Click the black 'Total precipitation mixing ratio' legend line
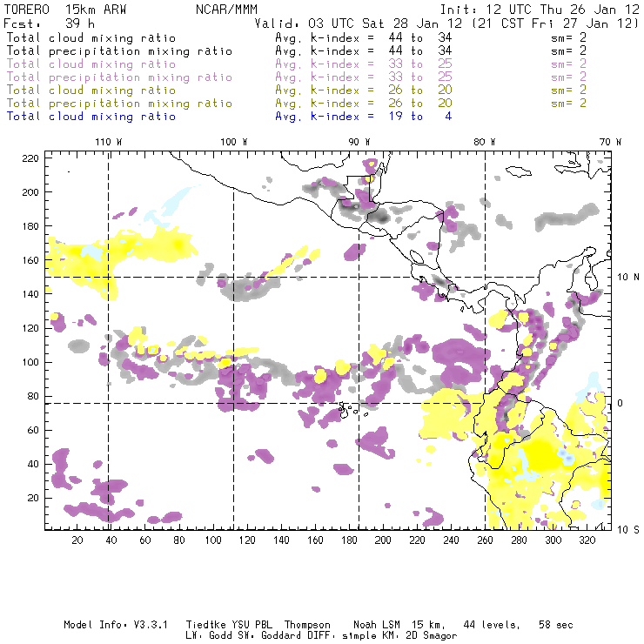The image size is (644, 644). pos(119,51)
